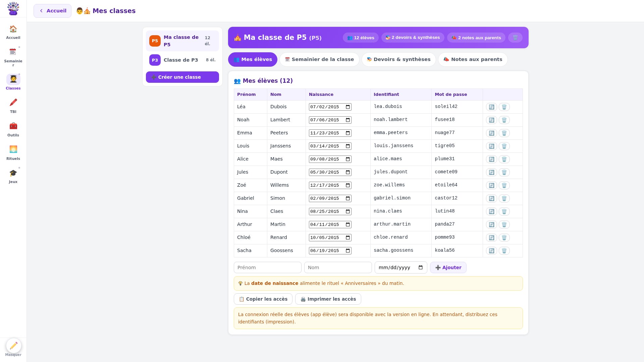Click the Prénom input field
Viewport: 644px width, 362px height.
268,267
